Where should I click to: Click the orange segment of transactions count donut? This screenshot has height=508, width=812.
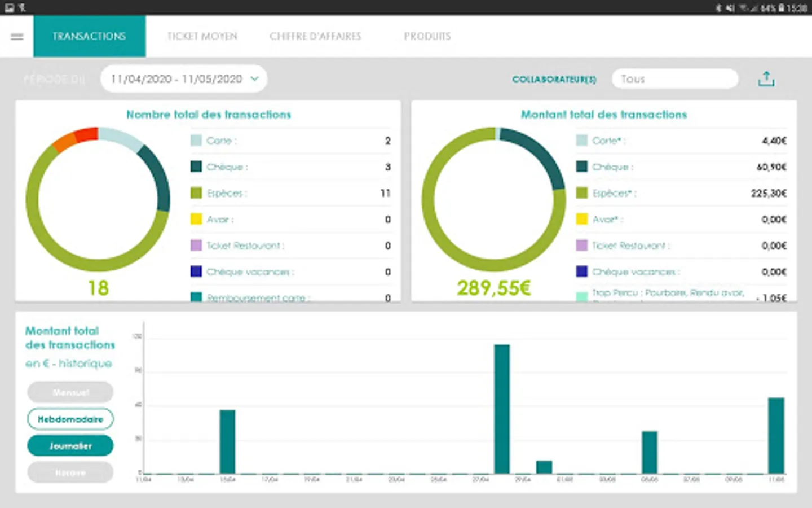(64, 142)
